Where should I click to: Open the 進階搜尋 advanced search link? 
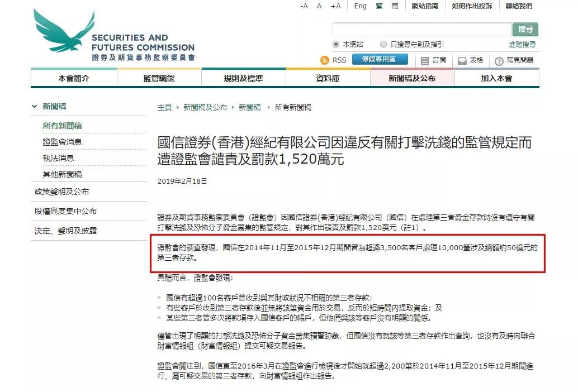tap(522, 45)
